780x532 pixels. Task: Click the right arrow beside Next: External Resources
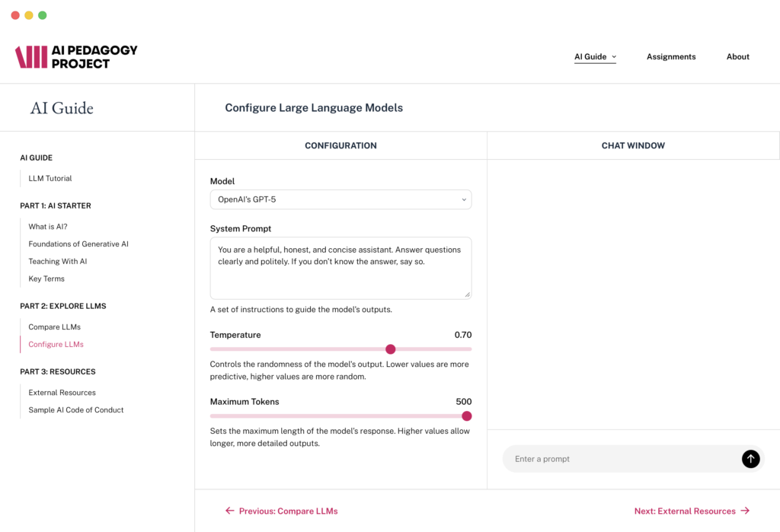click(745, 511)
